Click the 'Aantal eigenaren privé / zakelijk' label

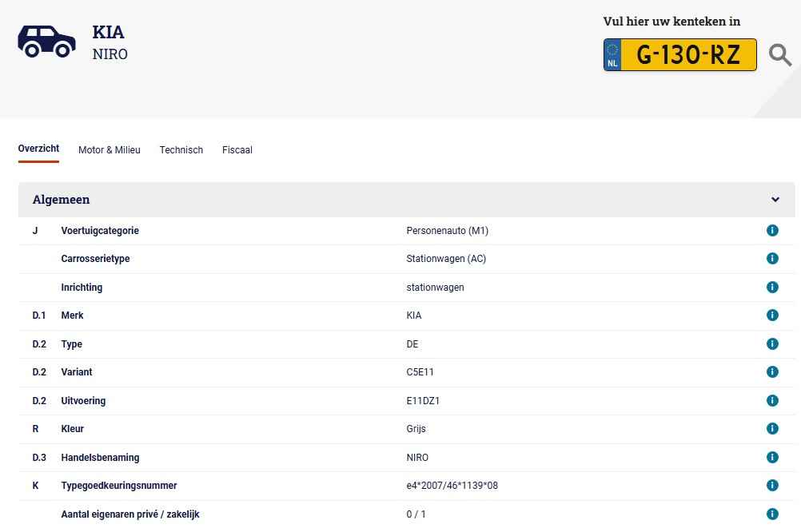pos(130,514)
